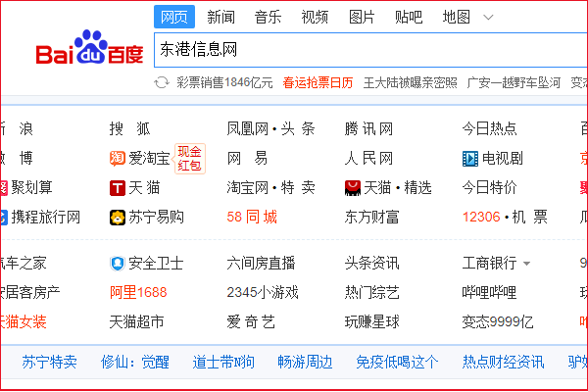Screen dimensions: 588x392
Task: Open the 变态9999亿 link
Action: point(498,322)
